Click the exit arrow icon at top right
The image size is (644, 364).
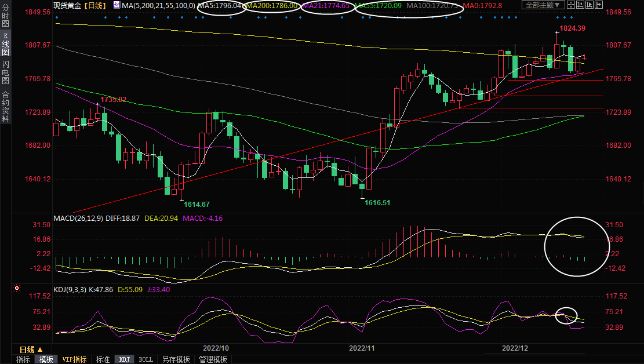(599, 5)
